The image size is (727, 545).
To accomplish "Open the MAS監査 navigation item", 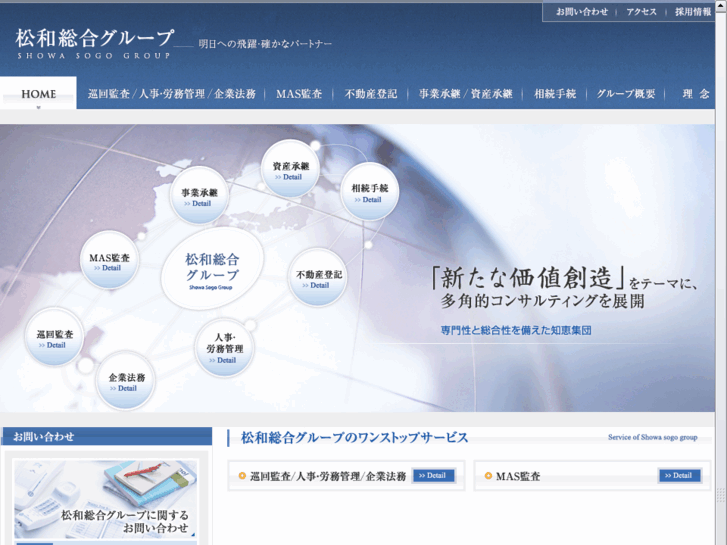I will tap(299, 94).
